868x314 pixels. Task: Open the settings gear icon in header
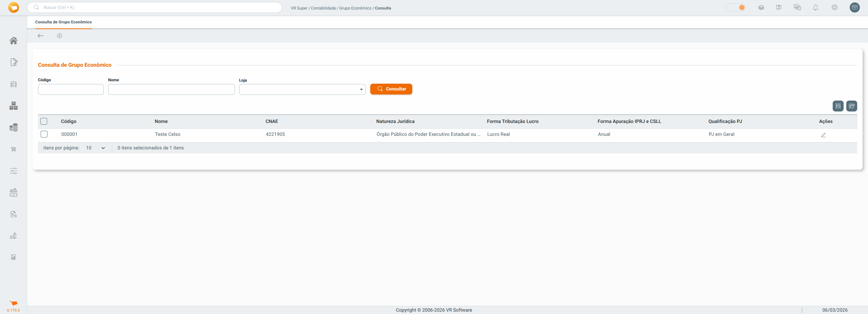pyautogui.click(x=834, y=7)
